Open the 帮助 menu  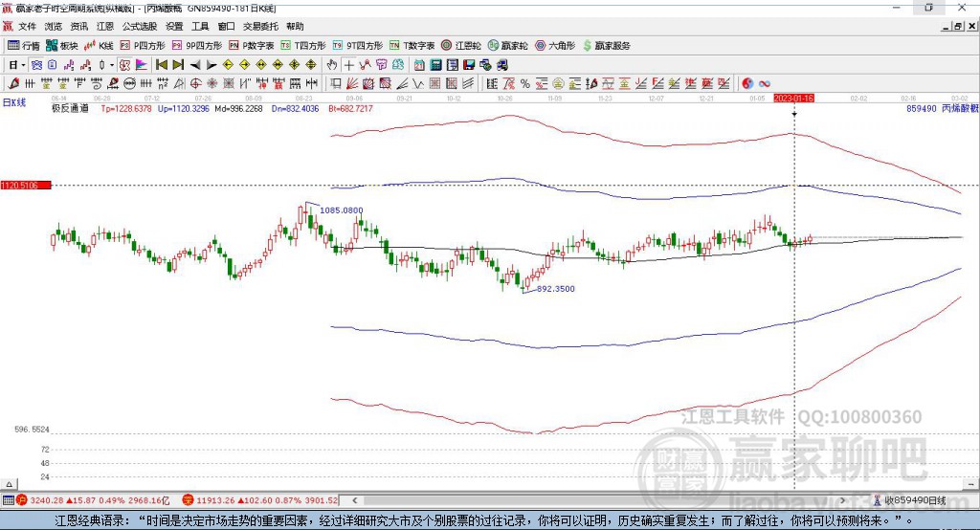coord(295,26)
